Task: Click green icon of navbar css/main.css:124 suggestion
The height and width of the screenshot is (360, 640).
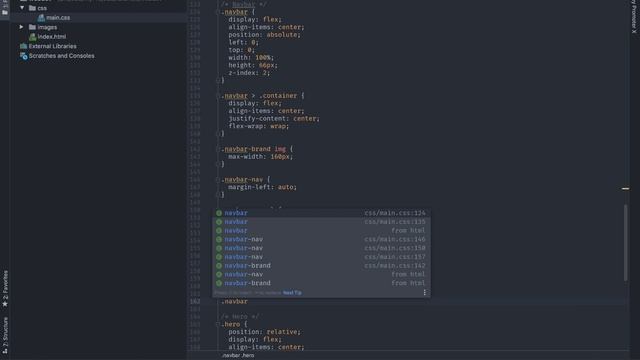Action: click(219, 213)
